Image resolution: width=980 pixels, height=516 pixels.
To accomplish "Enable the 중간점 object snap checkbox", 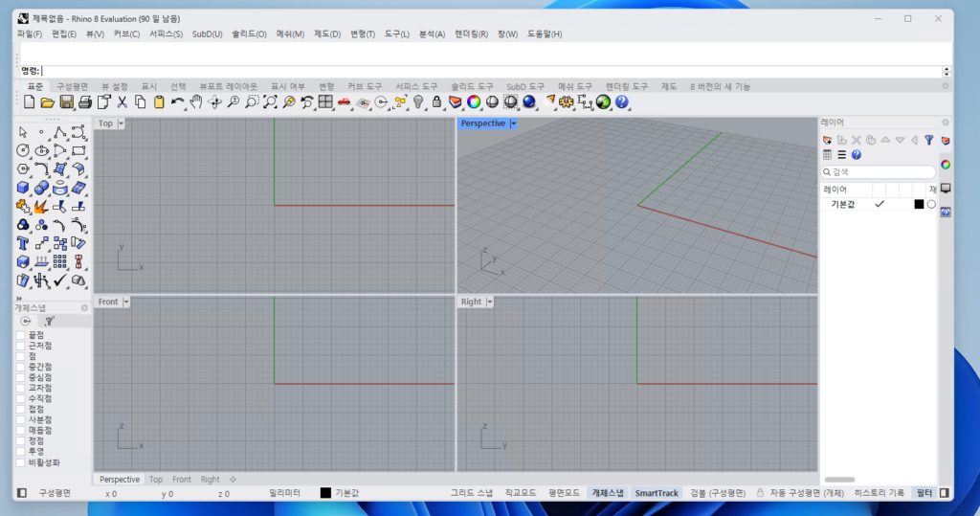I will click(x=21, y=367).
